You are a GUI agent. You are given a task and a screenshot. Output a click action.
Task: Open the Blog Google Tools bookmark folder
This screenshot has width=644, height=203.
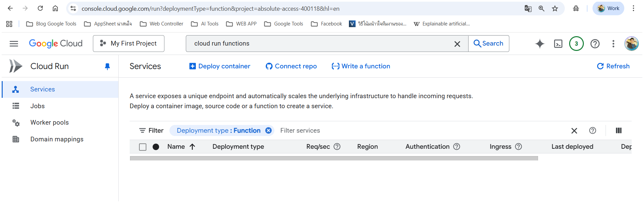(51, 24)
